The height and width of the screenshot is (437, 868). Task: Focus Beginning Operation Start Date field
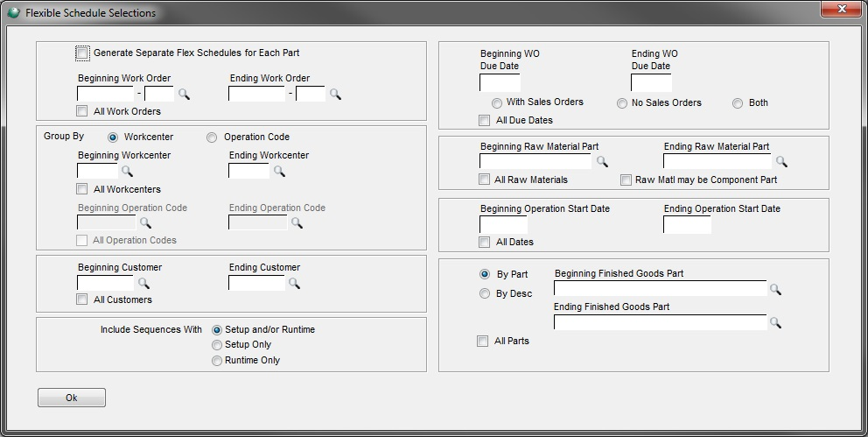coord(503,224)
